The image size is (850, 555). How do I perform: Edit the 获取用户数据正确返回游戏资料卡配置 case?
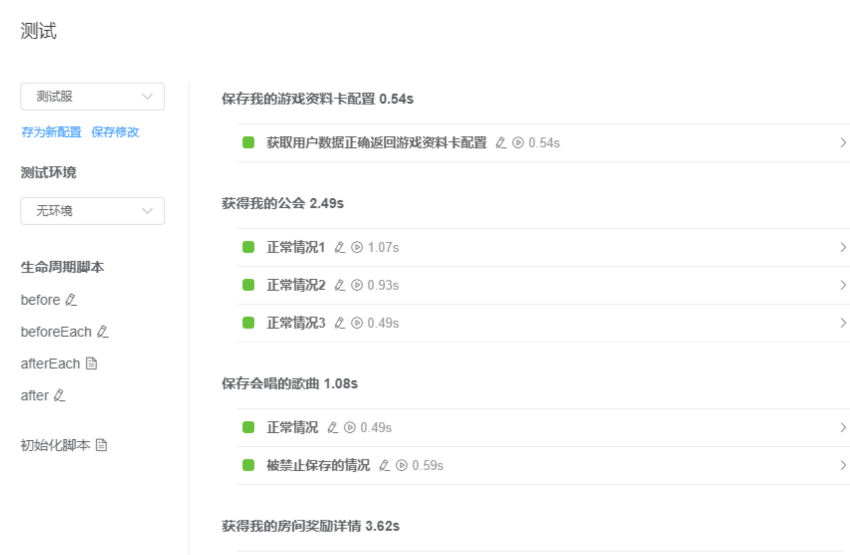(x=501, y=143)
